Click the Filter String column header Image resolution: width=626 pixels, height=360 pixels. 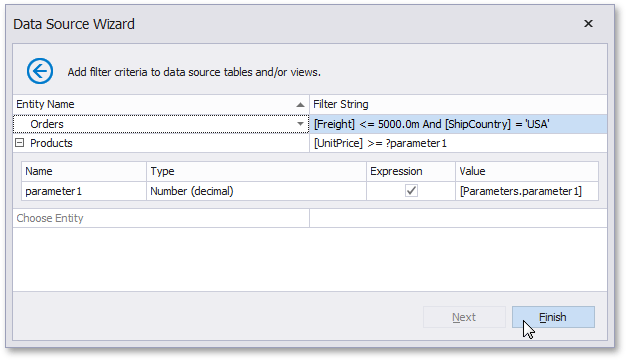pos(458,105)
